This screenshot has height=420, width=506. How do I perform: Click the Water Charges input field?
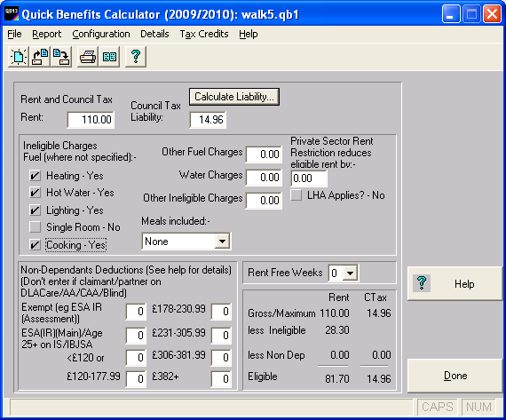(264, 178)
